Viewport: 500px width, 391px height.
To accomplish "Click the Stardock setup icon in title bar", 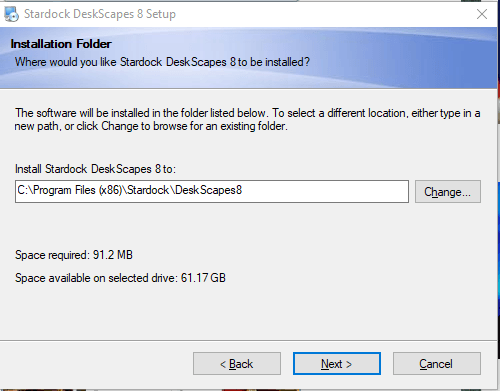I will (11, 14).
